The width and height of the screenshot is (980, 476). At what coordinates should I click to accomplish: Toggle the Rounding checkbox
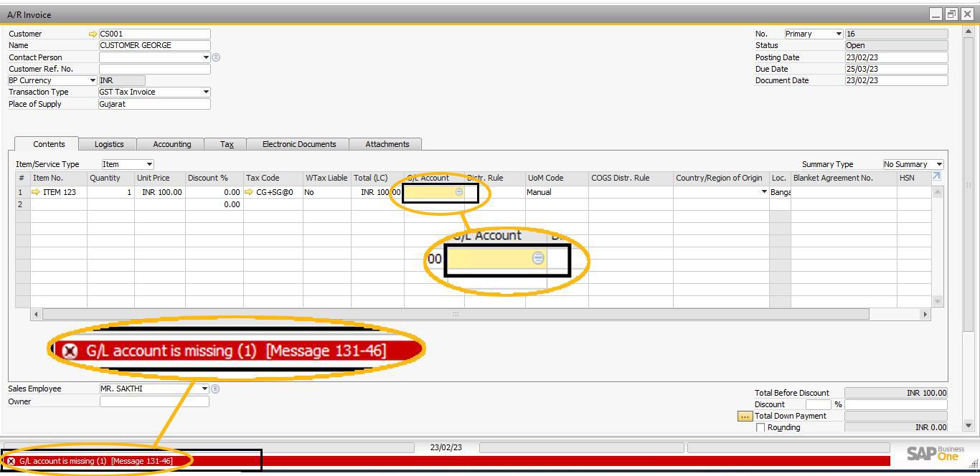pyautogui.click(x=760, y=427)
